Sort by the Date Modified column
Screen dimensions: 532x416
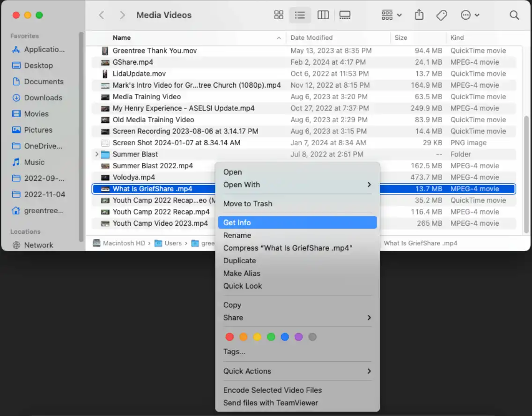[311, 37]
